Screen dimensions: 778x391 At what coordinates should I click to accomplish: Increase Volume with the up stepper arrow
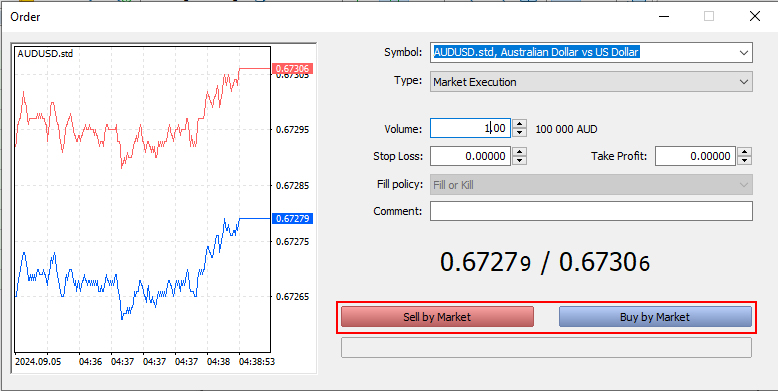tap(519, 124)
